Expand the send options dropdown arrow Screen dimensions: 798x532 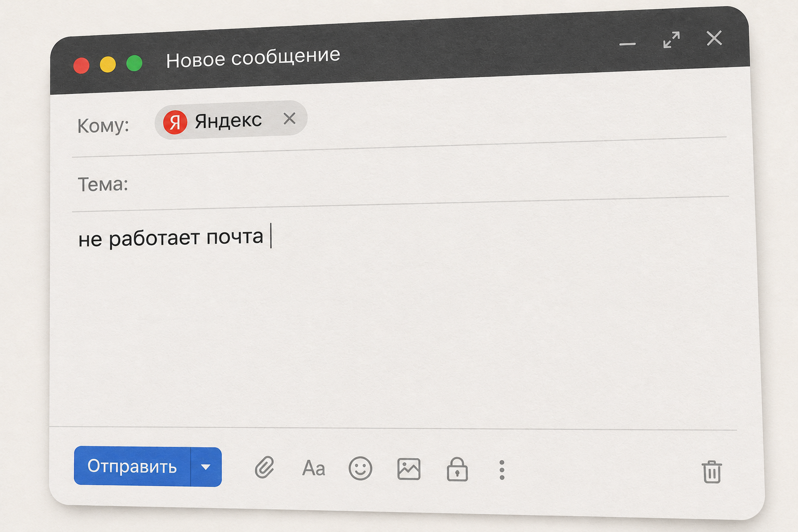coord(206,467)
